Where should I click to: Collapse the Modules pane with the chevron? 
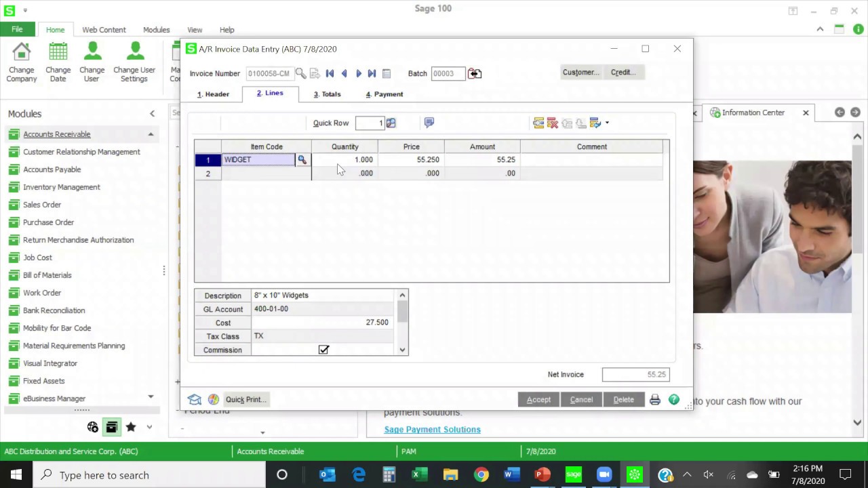(x=152, y=114)
